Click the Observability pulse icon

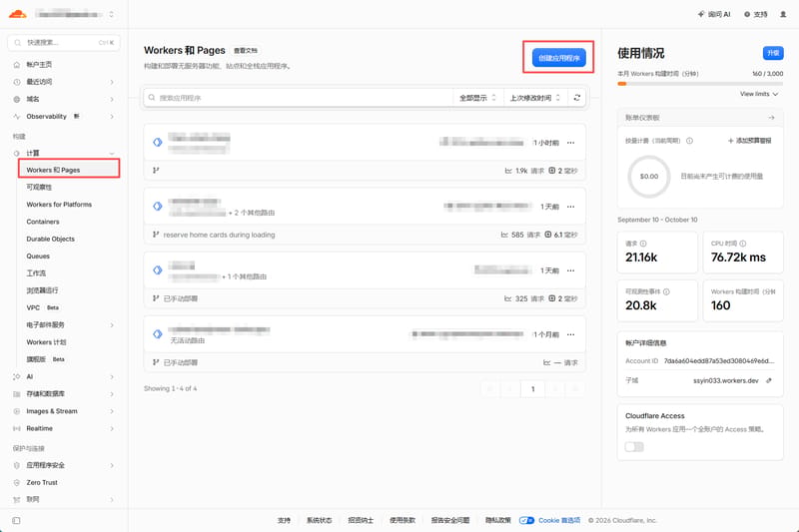tap(17, 117)
